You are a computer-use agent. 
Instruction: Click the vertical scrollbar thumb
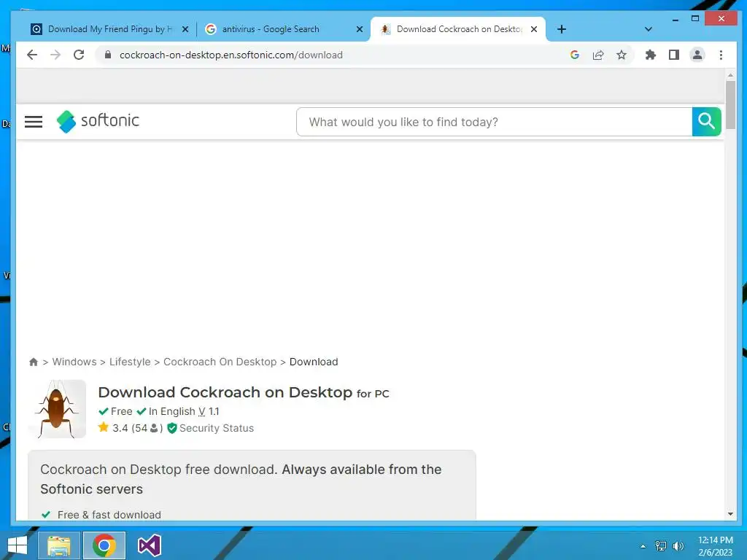point(730,105)
